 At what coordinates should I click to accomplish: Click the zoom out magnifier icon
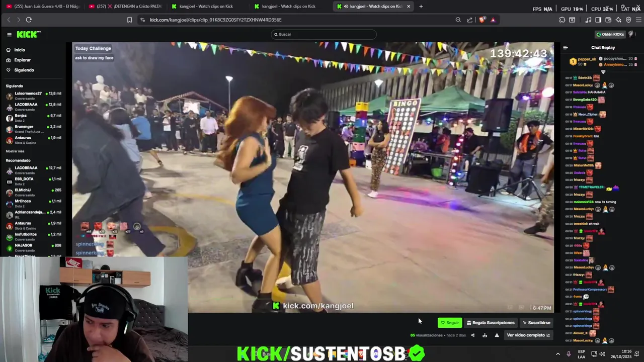coord(458,20)
